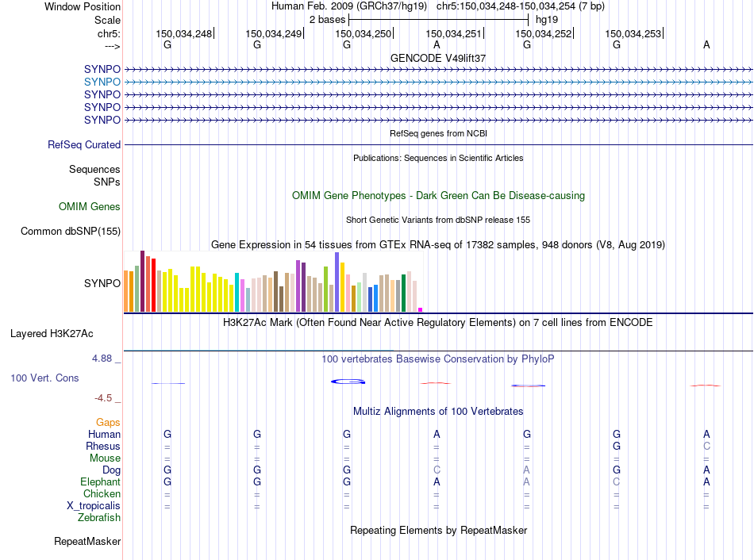
Task: Open the Layered H3K27Ac track settings
Action: (x=52, y=334)
